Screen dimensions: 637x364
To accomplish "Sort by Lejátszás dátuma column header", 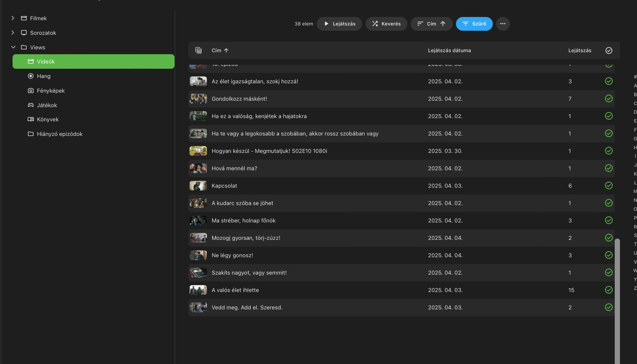I will pyautogui.click(x=449, y=51).
